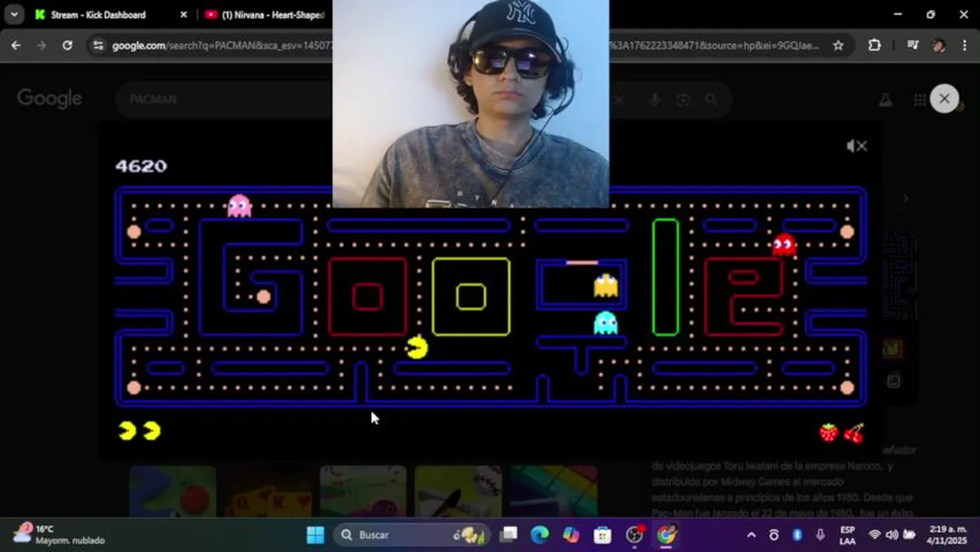Open Task View on taskbar
Viewport: 980px width, 552px height.
509,534
